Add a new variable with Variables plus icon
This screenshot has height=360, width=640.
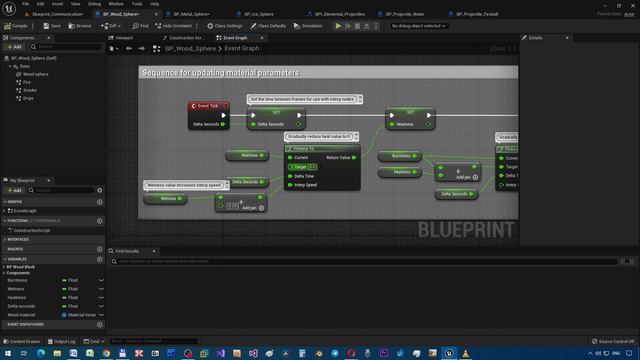pos(100,259)
